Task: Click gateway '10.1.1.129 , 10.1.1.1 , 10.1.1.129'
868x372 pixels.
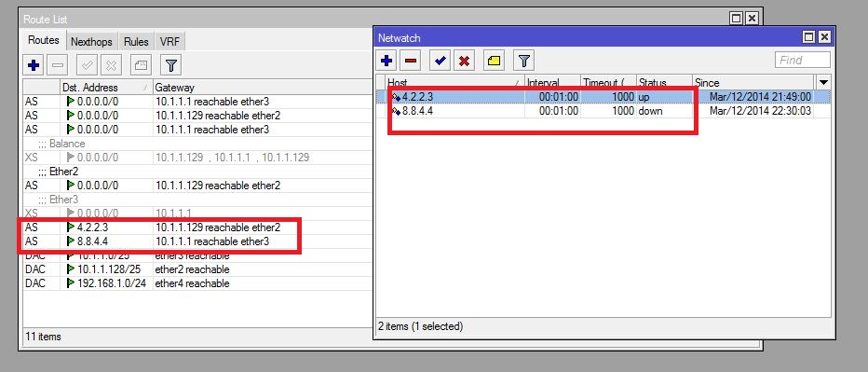Action: (x=232, y=158)
